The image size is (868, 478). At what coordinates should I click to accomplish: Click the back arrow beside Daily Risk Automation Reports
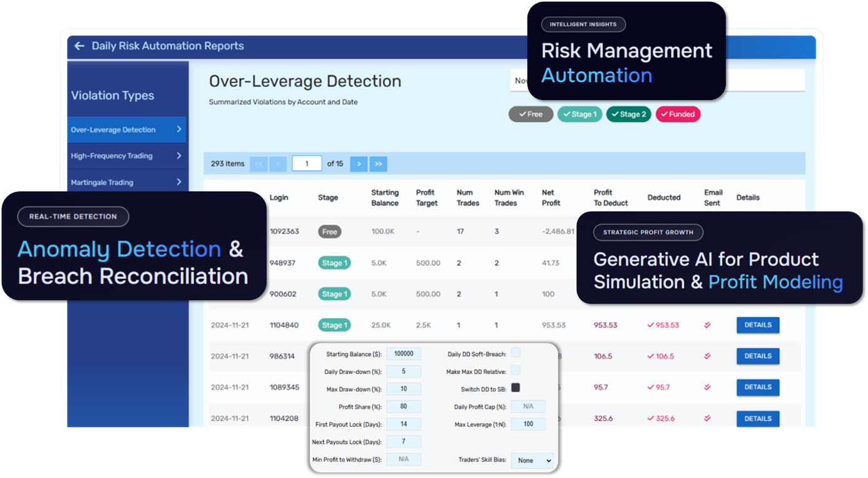[79, 46]
